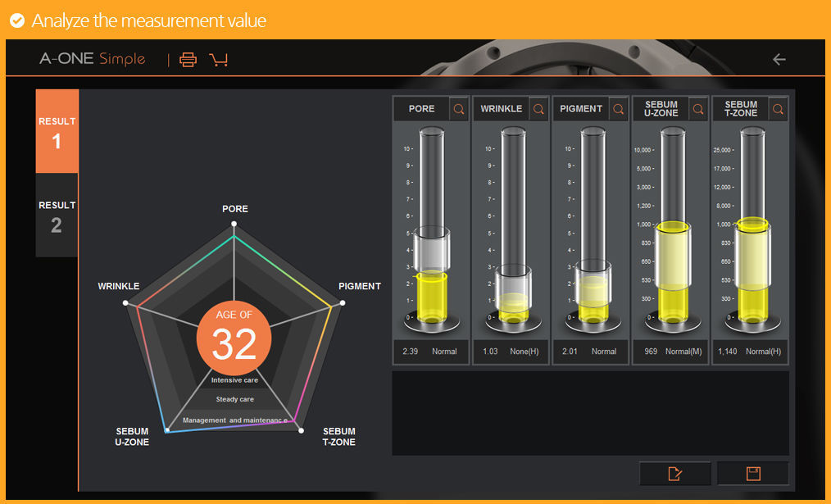Viewport: 831px width, 504px height.
Task: Click the Intensive care label in radar
Action: [234, 380]
